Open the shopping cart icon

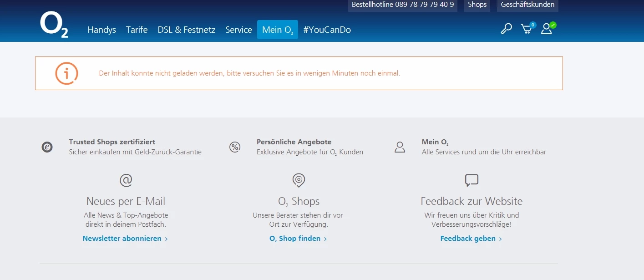[527, 29]
